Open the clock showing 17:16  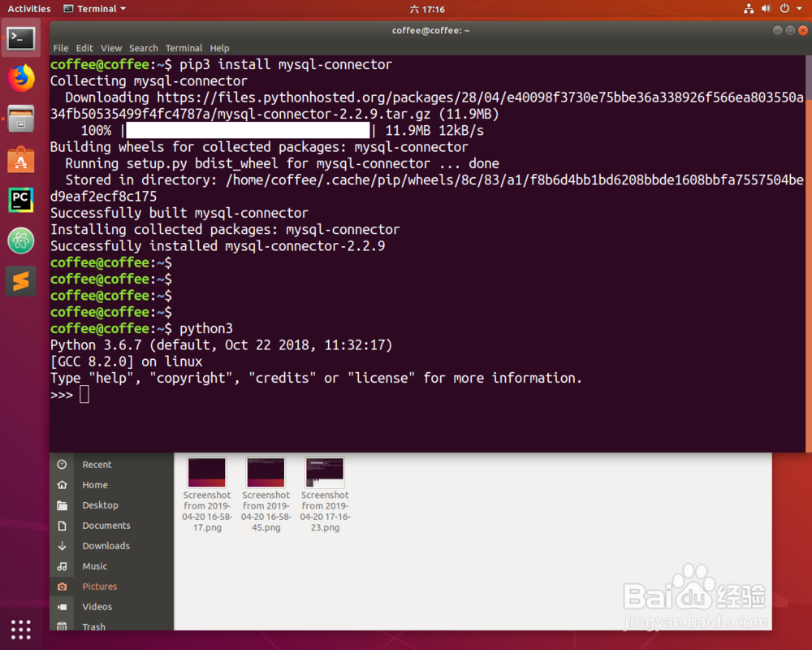pyautogui.click(x=427, y=9)
